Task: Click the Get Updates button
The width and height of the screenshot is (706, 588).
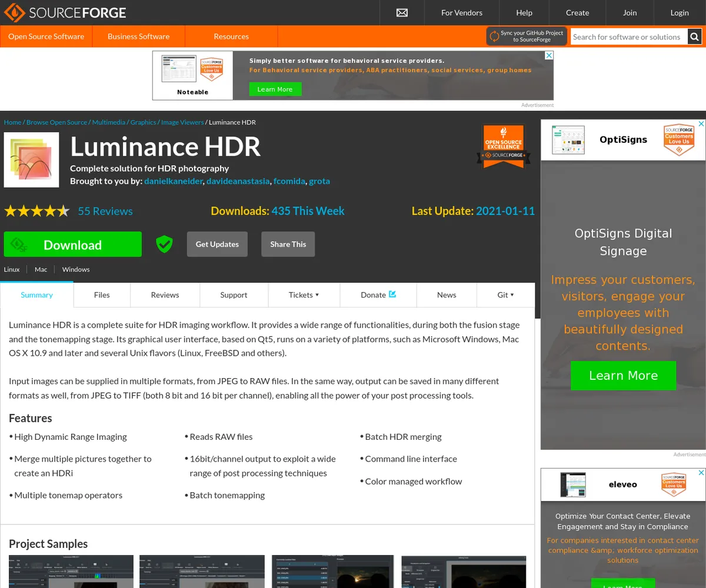Action: click(217, 244)
